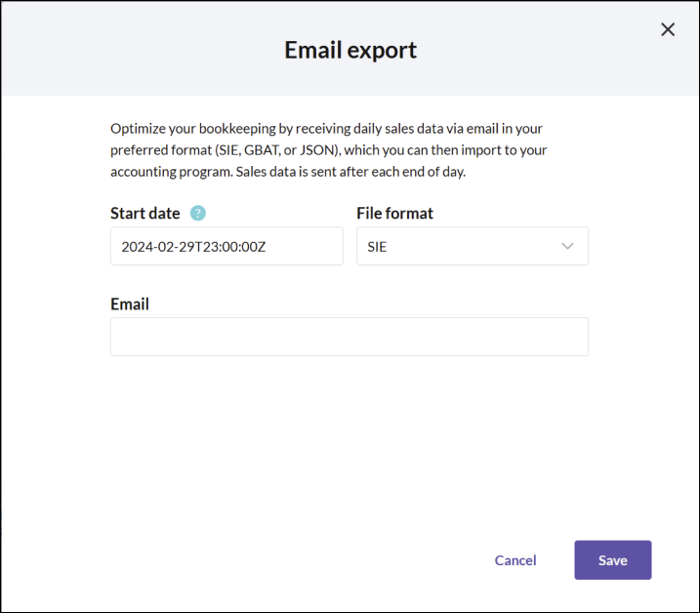Click the empty area above Cancel and Save
700x613 pixels.
coord(350,446)
